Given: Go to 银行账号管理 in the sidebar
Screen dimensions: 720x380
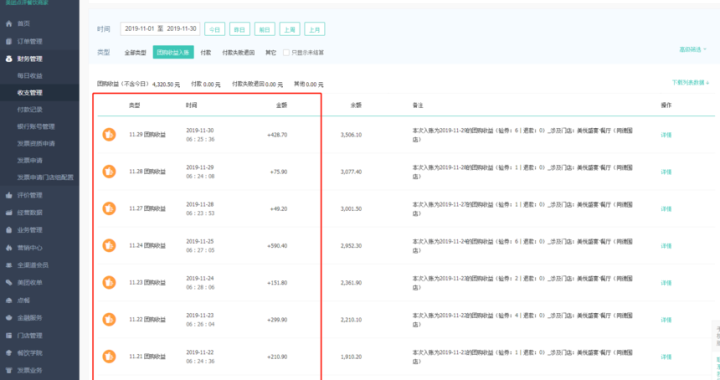Looking at the screenshot, I should (36, 127).
